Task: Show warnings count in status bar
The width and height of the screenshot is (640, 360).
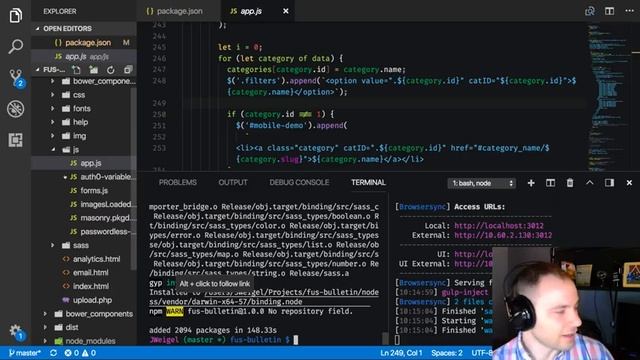Action: (89, 353)
